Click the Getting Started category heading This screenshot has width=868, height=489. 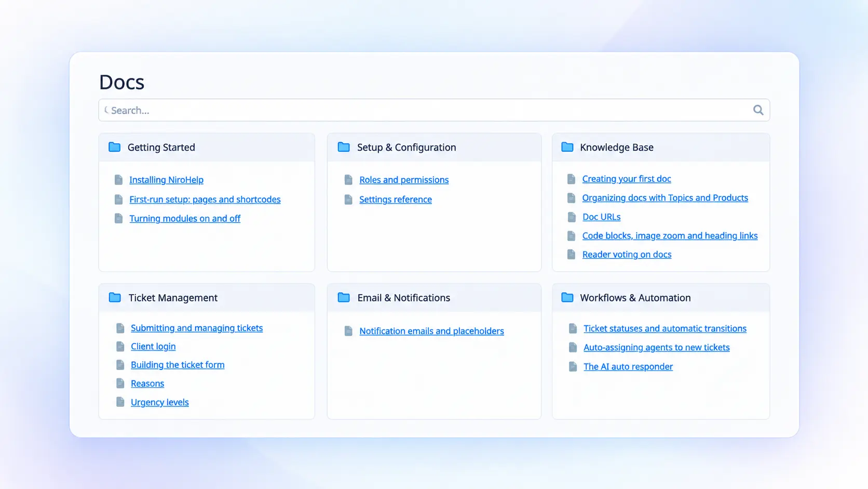[x=161, y=147]
